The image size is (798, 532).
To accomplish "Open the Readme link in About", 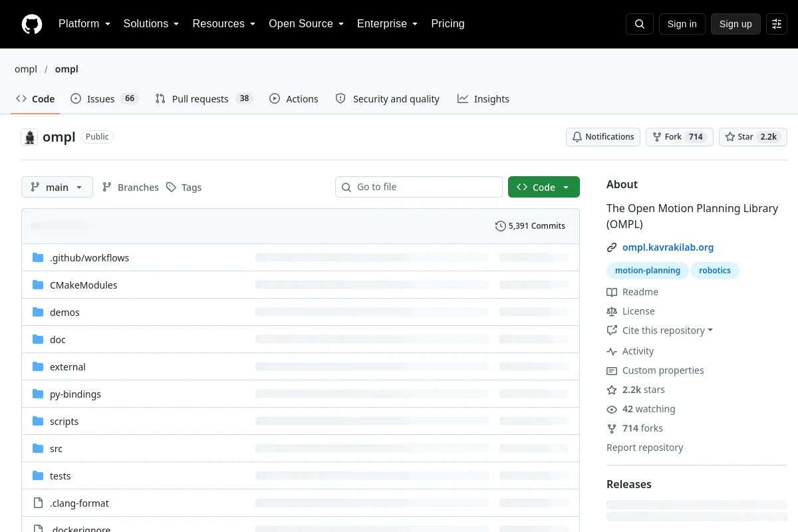I will [632, 292].
